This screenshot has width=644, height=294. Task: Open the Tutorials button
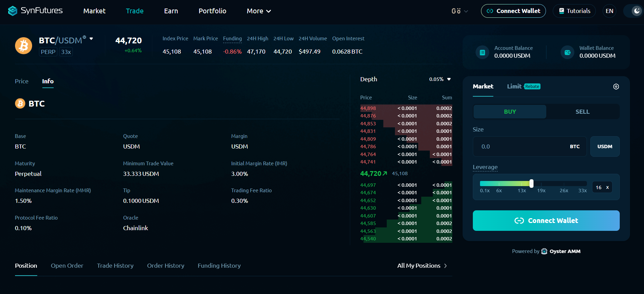click(x=574, y=11)
